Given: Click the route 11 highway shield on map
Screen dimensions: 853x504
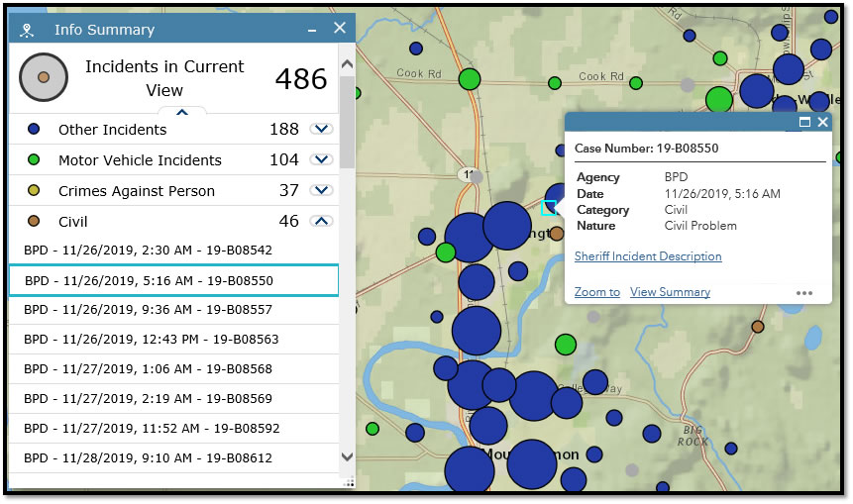Looking at the screenshot, I should pos(468,174).
